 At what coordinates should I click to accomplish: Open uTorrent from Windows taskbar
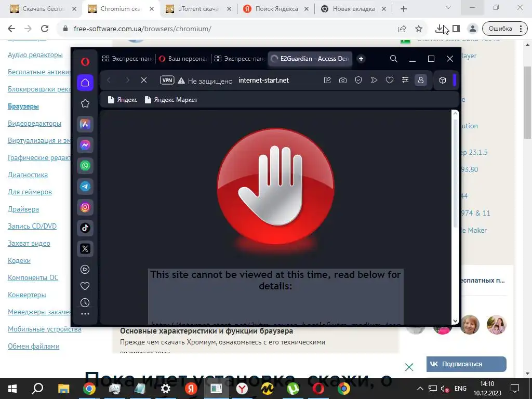(x=293, y=389)
